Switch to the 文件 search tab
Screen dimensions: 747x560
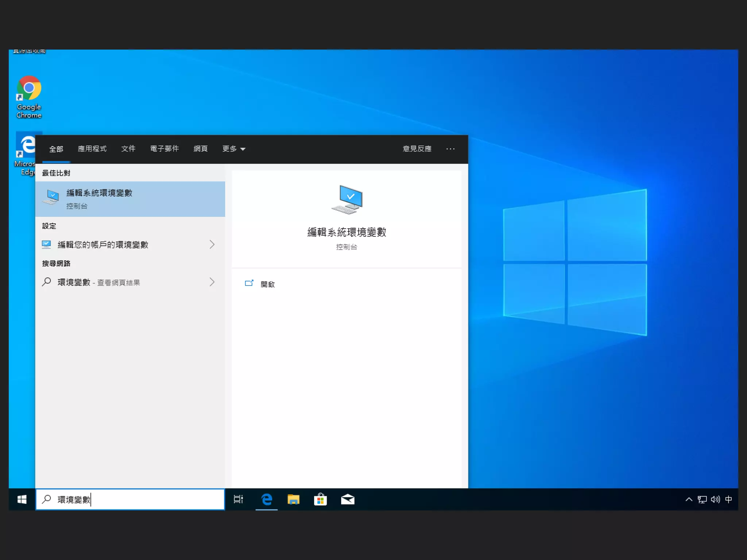[x=128, y=149]
